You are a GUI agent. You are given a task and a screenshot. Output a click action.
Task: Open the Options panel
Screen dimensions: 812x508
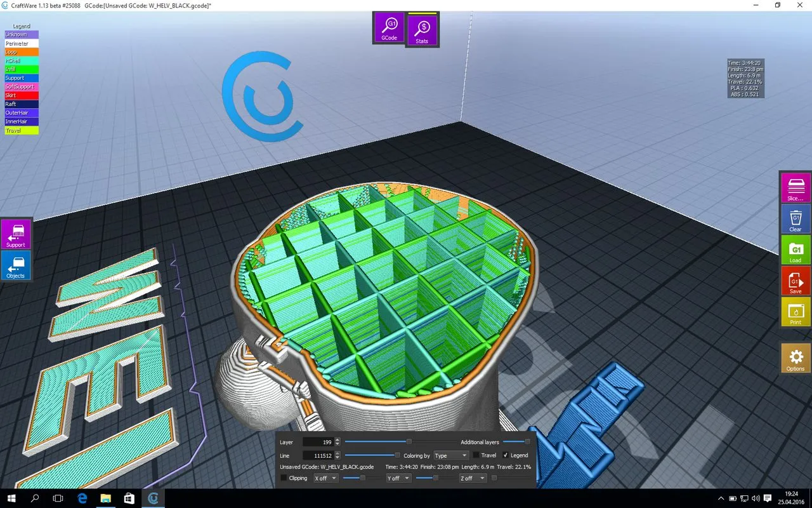pos(795,358)
